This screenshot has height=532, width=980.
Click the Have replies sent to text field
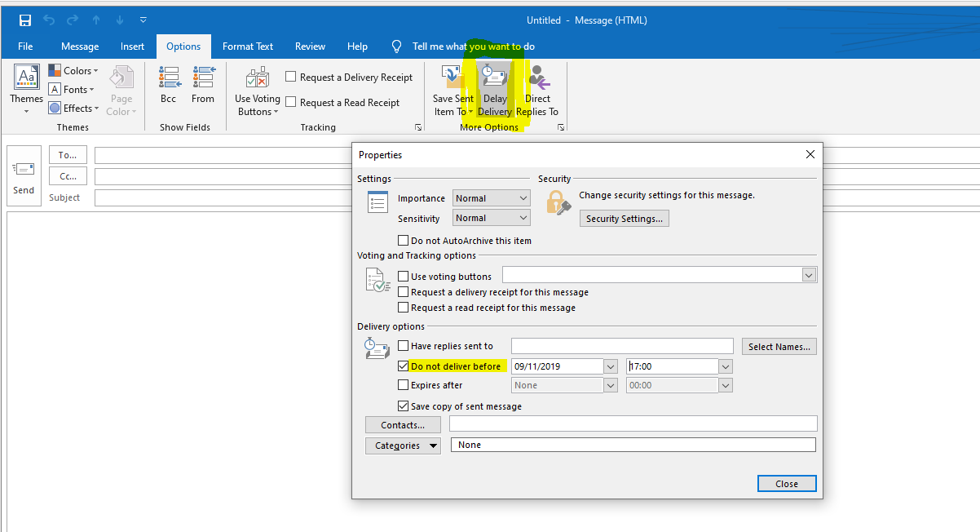click(623, 346)
